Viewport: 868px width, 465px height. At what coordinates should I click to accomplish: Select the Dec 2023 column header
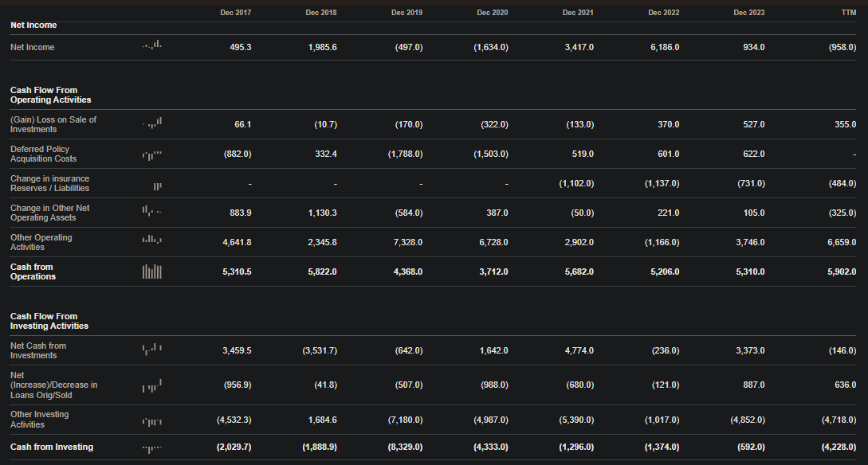click(748, 12)
